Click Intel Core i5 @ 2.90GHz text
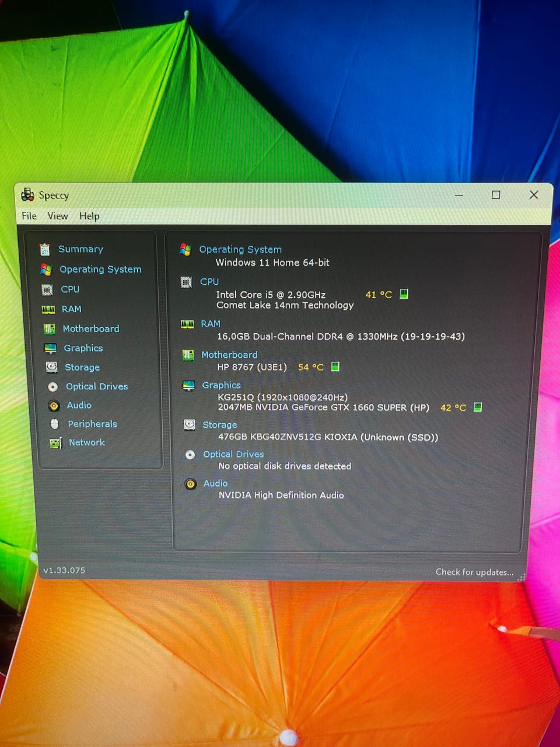 271,295
